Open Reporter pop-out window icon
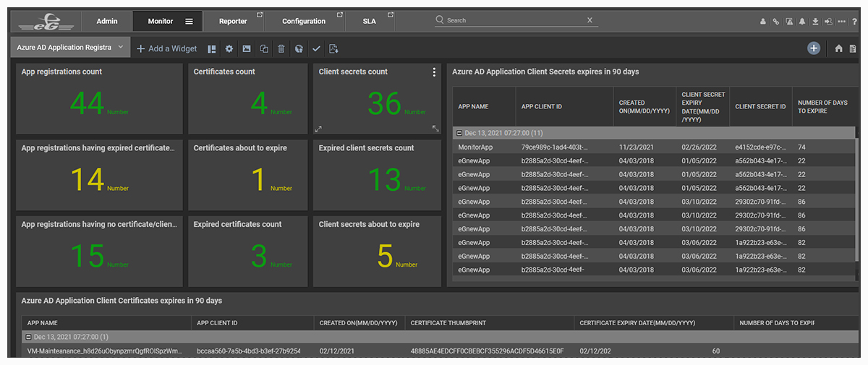868x365 pixels. tap(260, 15)
